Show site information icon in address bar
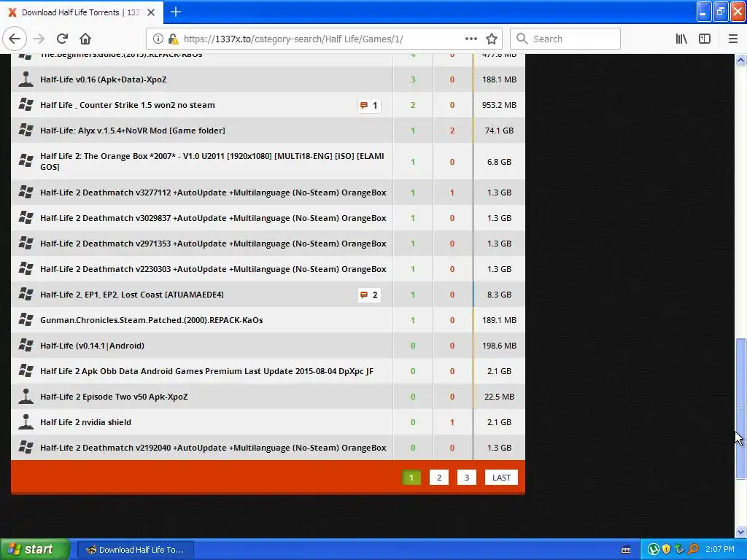747x560 pixels. coord(158,39)
